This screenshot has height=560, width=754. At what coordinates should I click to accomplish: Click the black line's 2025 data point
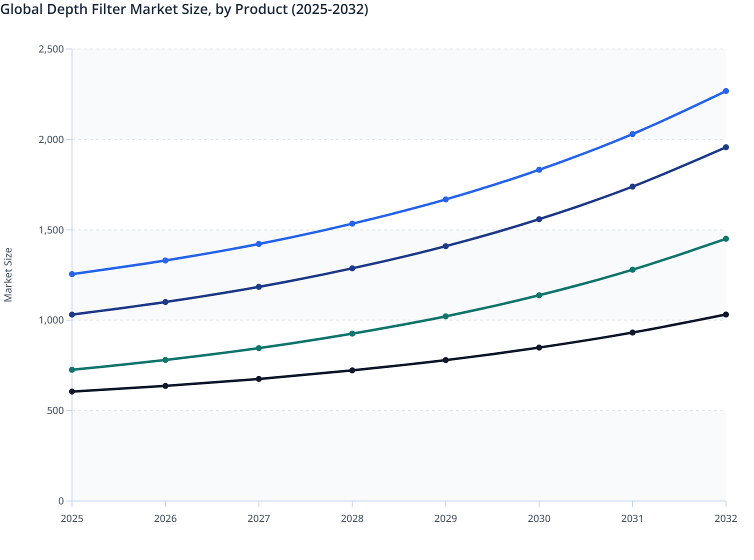pyautogui.click(x=72, y=391)
